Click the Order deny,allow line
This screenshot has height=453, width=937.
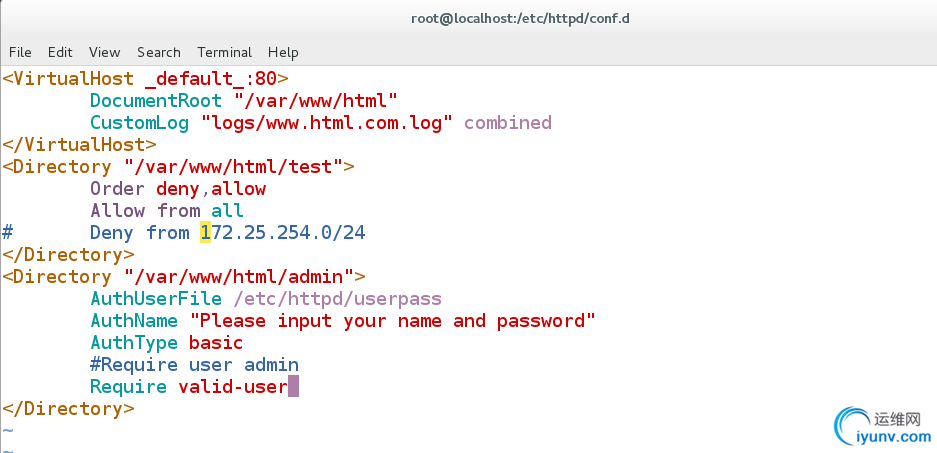point(177,189)
